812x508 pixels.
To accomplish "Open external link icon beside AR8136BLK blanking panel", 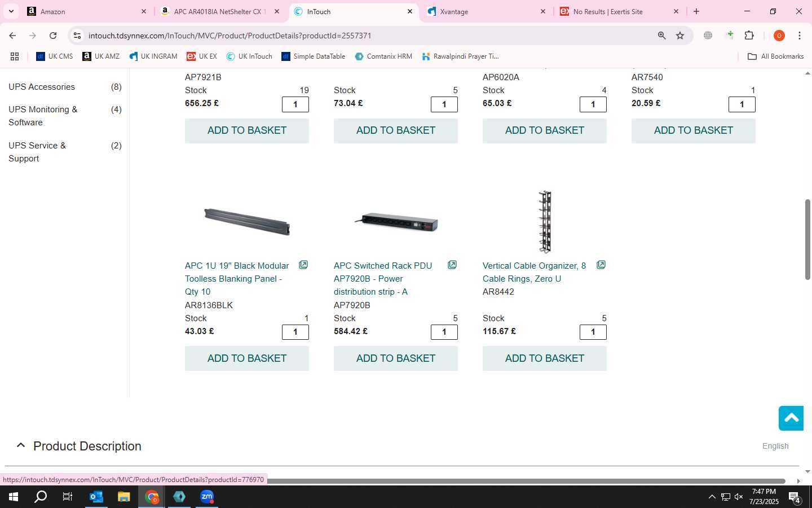I will (x=303, y=265).
